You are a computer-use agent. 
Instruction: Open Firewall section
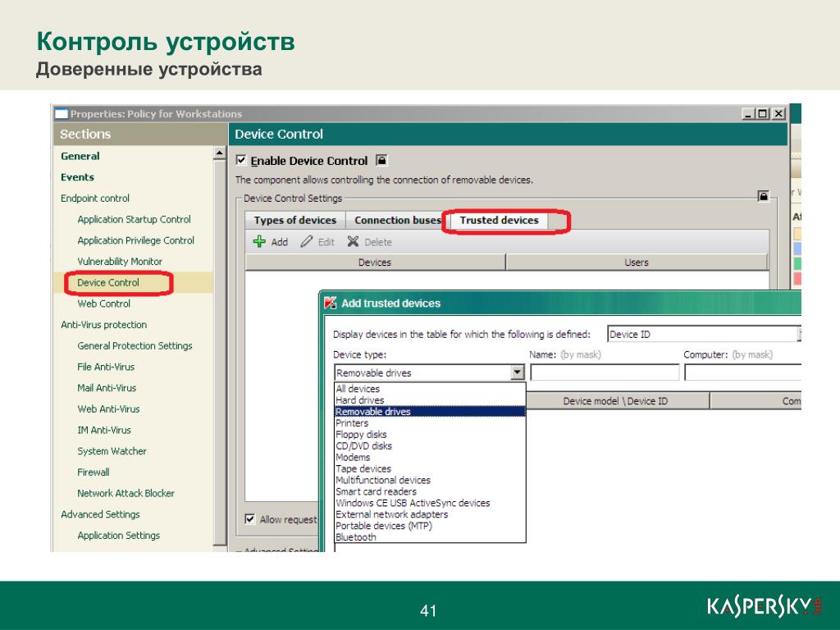pyautogui.click(x=94, y=472)
